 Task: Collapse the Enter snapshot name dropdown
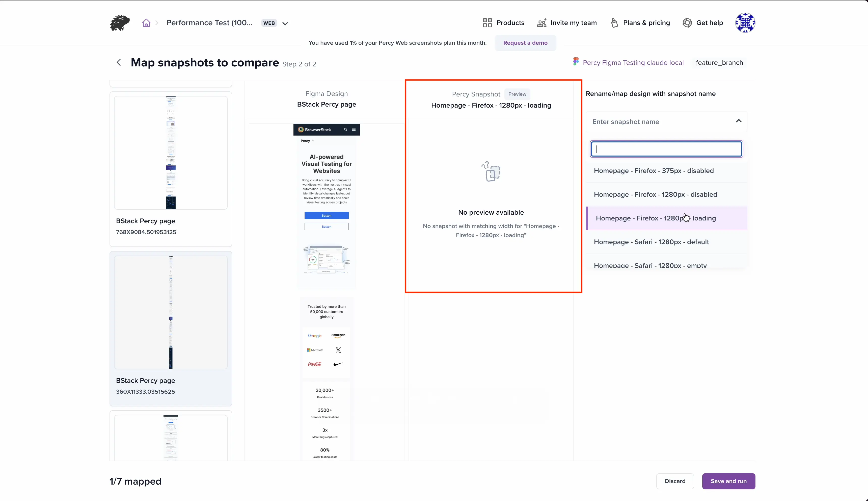[x=738, y=121]
